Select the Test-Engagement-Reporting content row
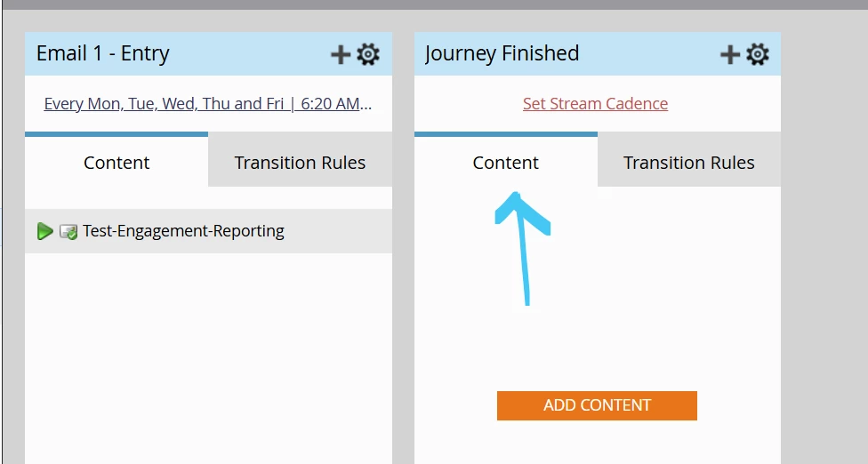The width and height of the screenshot is (868, 464). pyautogui.click(x=208, y=231)
